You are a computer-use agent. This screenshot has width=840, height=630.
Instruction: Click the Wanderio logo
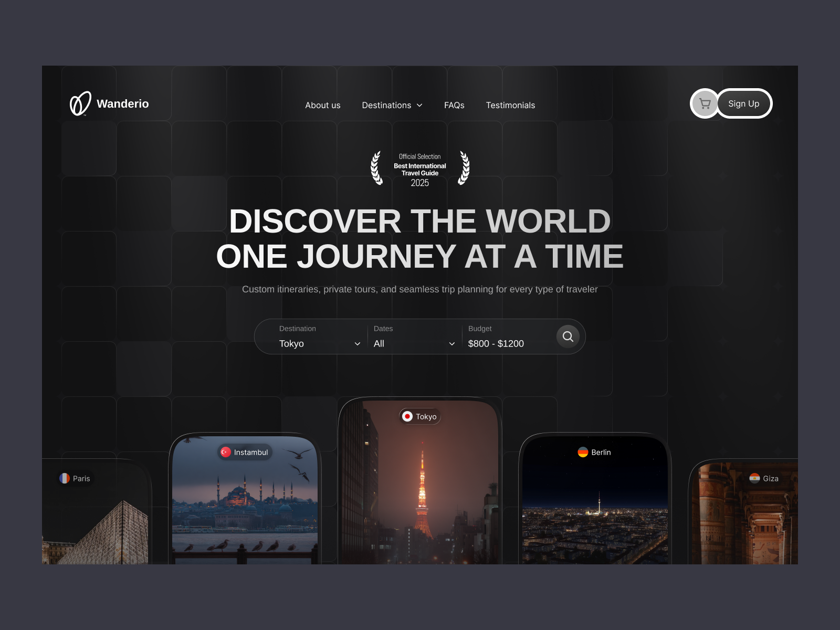pyautogui.click(x=109, y=104)
